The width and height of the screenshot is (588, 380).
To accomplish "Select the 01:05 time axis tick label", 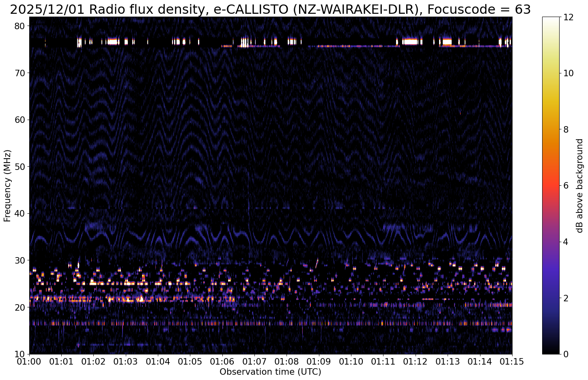I will coord(190,361).
